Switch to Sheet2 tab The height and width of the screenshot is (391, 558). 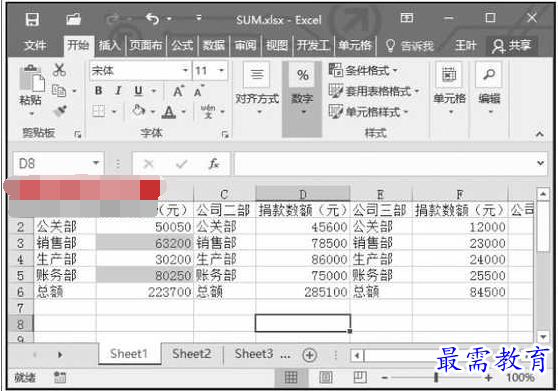[191, 354]
